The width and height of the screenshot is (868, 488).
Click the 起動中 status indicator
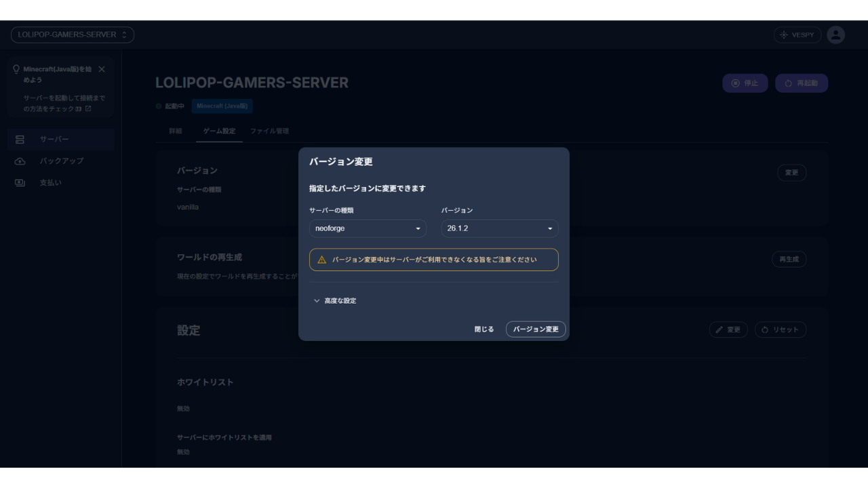pos(170,106)
